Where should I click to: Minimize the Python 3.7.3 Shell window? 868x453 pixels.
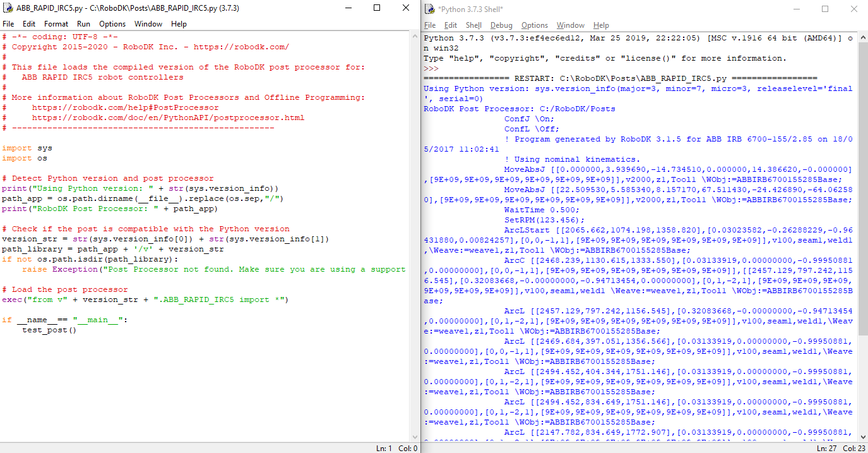(x=796, y=9)
